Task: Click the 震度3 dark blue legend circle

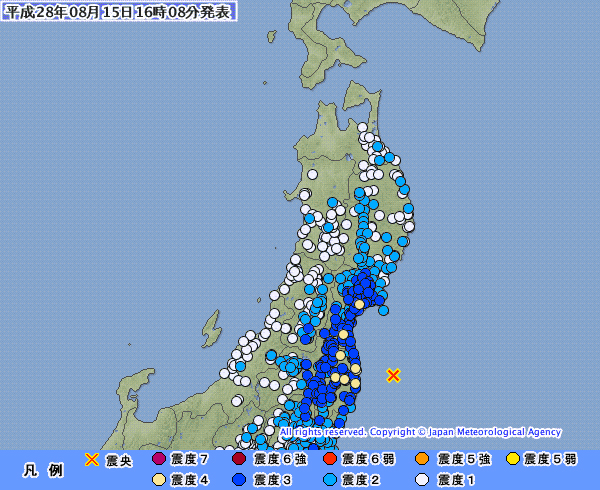Action: pos(239,480)
